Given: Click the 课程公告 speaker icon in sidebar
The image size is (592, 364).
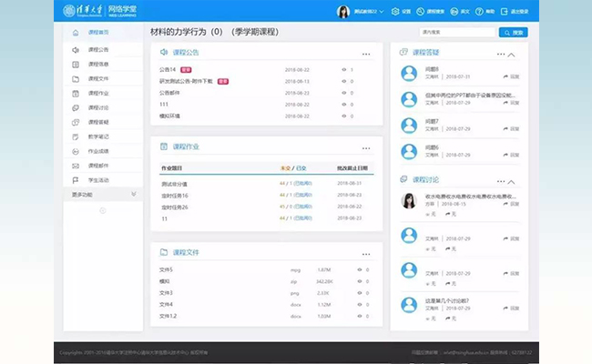Looking at the screenshot, I should click(76, 49).
